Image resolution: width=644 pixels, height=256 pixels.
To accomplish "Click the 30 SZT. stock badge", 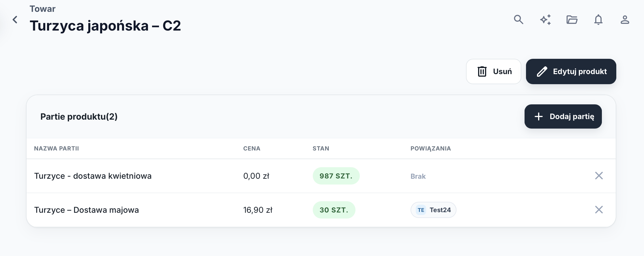I will [334, 210].
